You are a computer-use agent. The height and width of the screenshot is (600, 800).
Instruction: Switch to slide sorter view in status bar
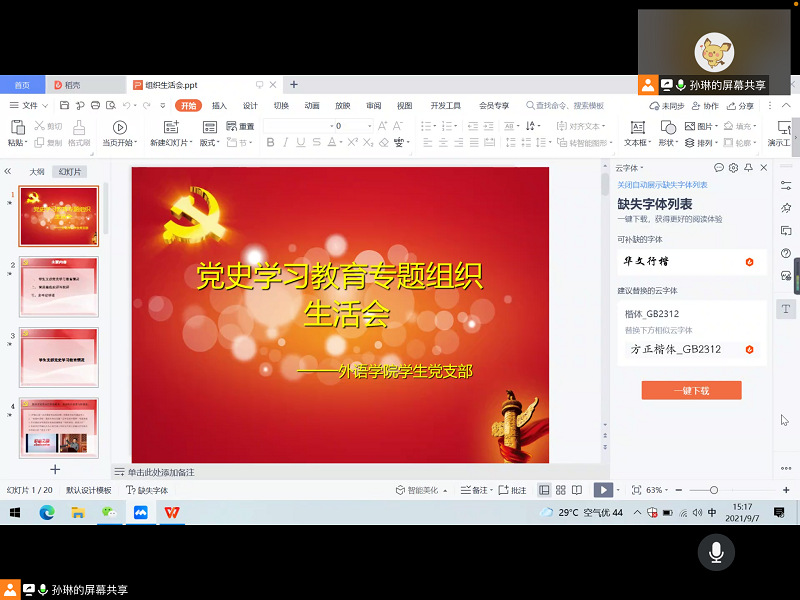pyautogui.click(x=561, y=490)
